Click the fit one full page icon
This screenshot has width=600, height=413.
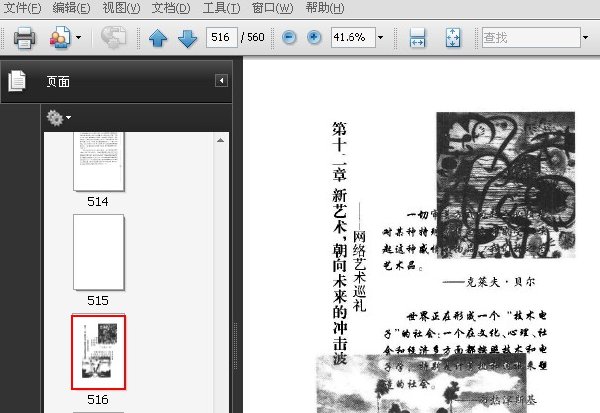click(x=453, y=38)
